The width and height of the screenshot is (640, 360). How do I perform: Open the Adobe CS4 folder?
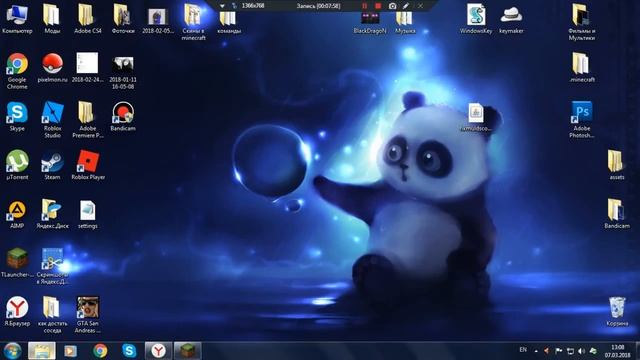(x=87, y=18)
